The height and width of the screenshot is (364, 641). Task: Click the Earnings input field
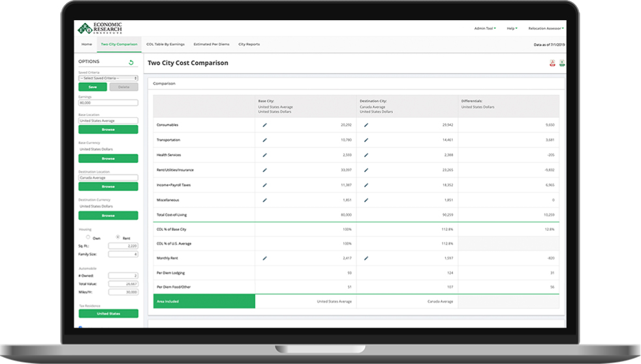[108, 103]
